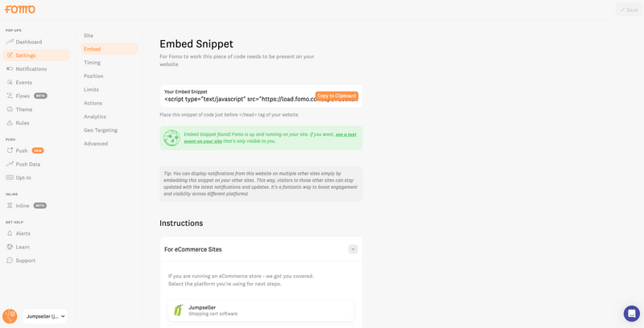Viewport: 644px width, 328px height.
Task: Switch to the Timing settings tab
Action: [92, 63]
